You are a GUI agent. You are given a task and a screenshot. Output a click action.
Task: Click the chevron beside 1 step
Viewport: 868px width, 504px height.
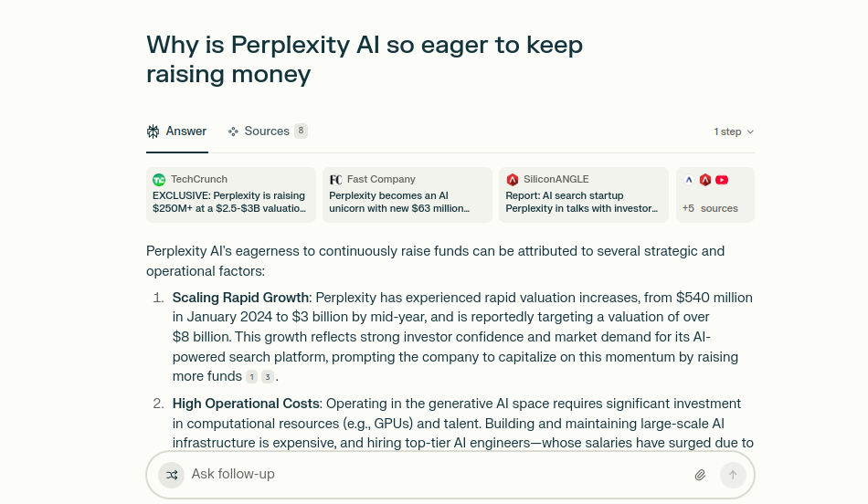[x=750, y=131]
